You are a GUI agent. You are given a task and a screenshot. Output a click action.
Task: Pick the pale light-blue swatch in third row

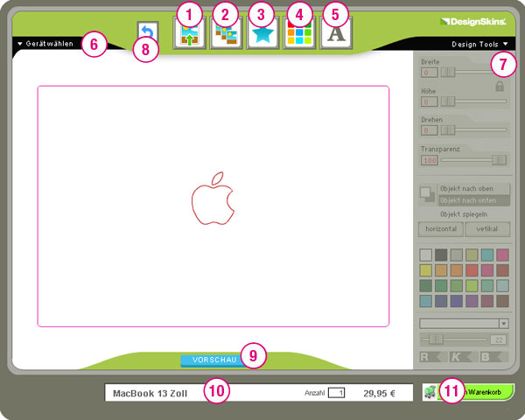tap(502, 286)
